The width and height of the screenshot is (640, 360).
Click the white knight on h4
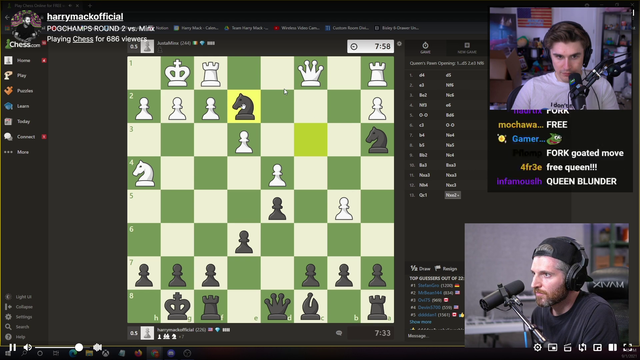point(144,173)
